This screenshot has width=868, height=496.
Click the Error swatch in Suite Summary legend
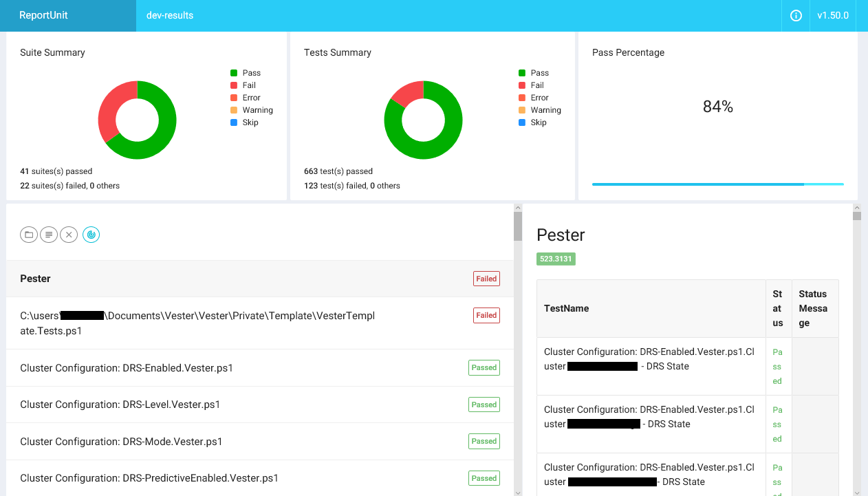click(234, 98)
